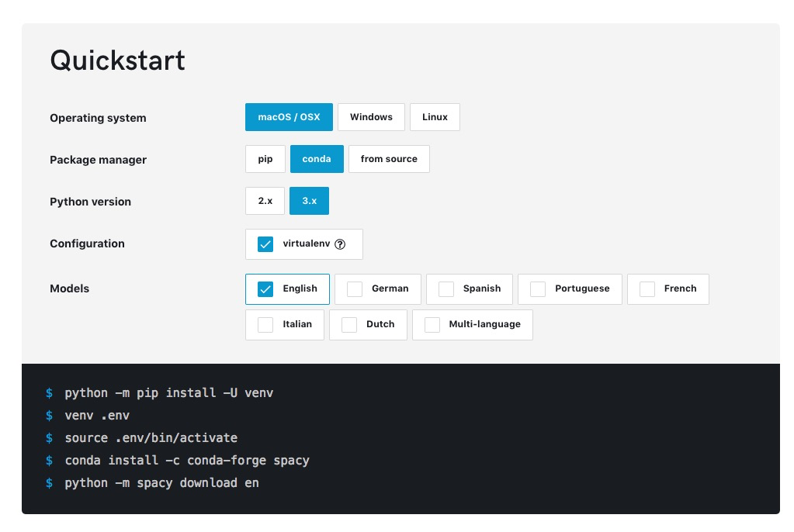Select Python version 3.x

(310, 201)
